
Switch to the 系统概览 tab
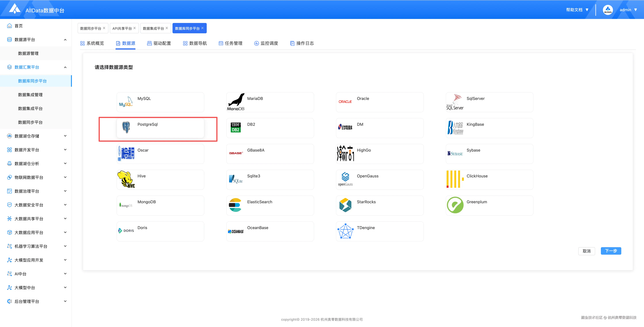pyautogui.click(x=92, y=43)
